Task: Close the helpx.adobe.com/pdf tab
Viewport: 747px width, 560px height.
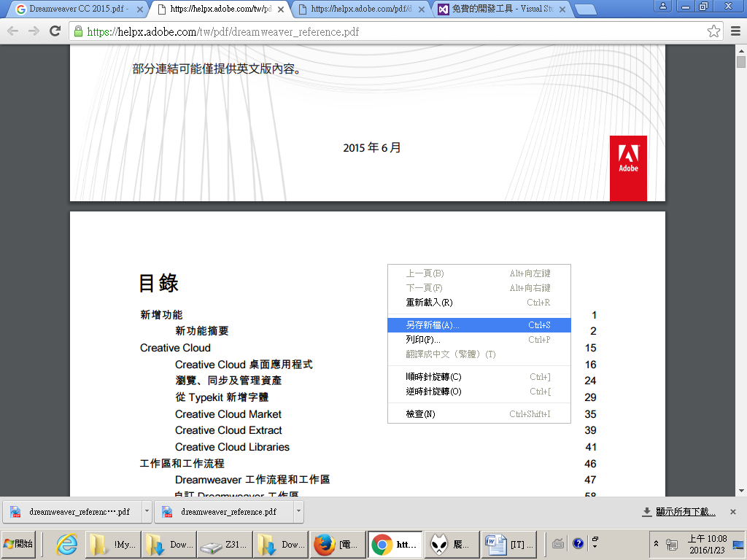Action: pos(421,9)
